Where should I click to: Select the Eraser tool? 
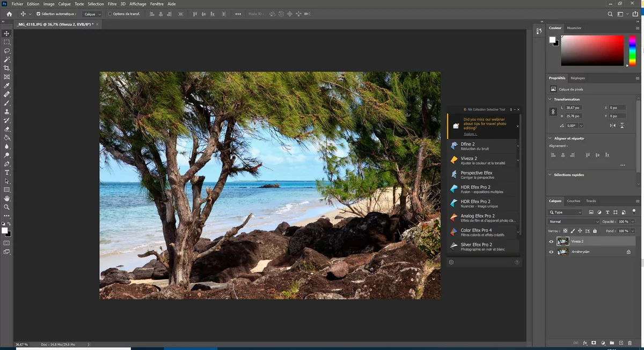pos(7,129)
